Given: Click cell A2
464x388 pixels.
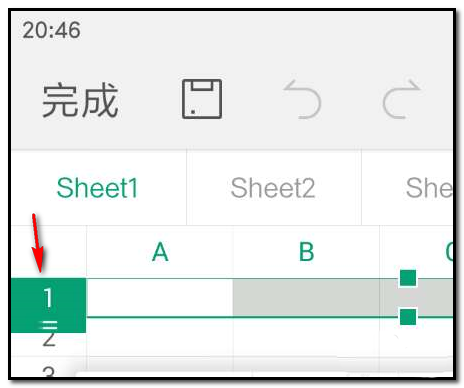Looking at the screenshot, I should point(160,337).
